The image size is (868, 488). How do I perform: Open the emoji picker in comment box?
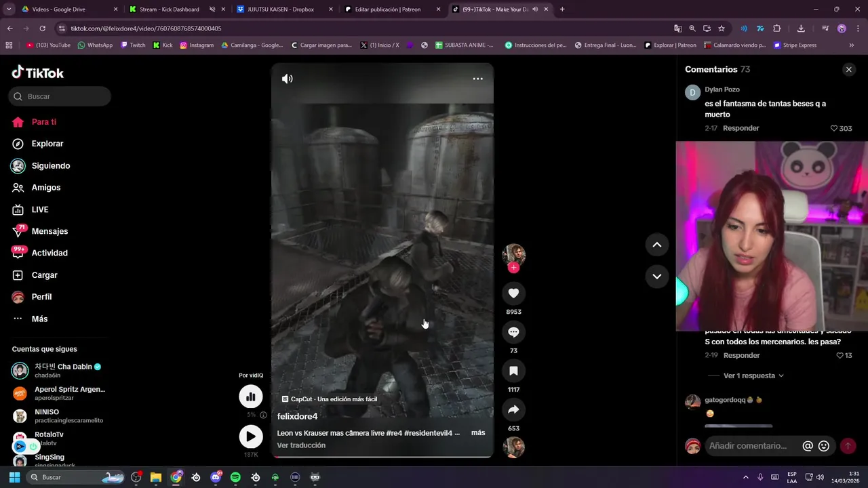point(824,446)
